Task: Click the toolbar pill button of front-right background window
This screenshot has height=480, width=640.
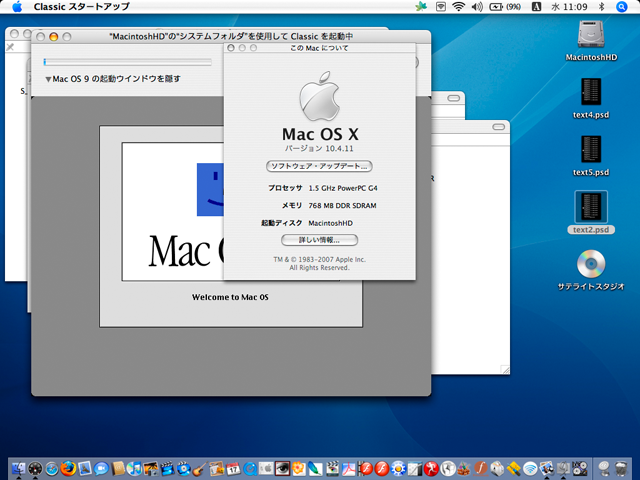Action: [498, 127]
